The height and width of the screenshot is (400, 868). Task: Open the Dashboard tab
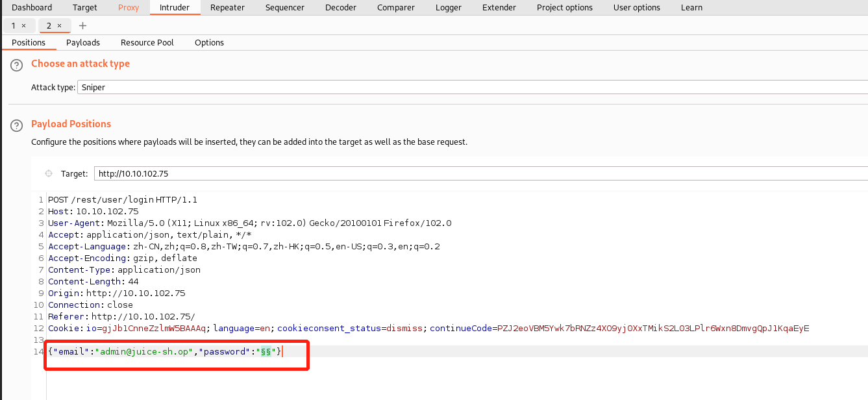click(32, 8)
